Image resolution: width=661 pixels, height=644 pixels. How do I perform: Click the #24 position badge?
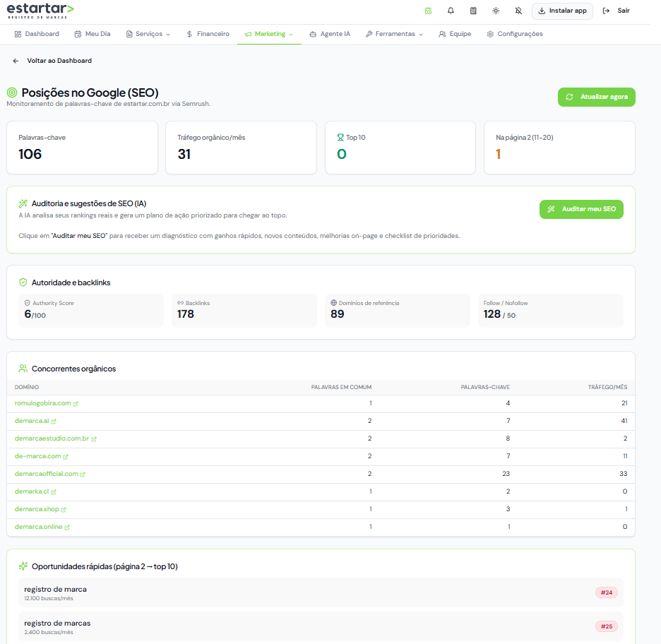tap(607, 593)
